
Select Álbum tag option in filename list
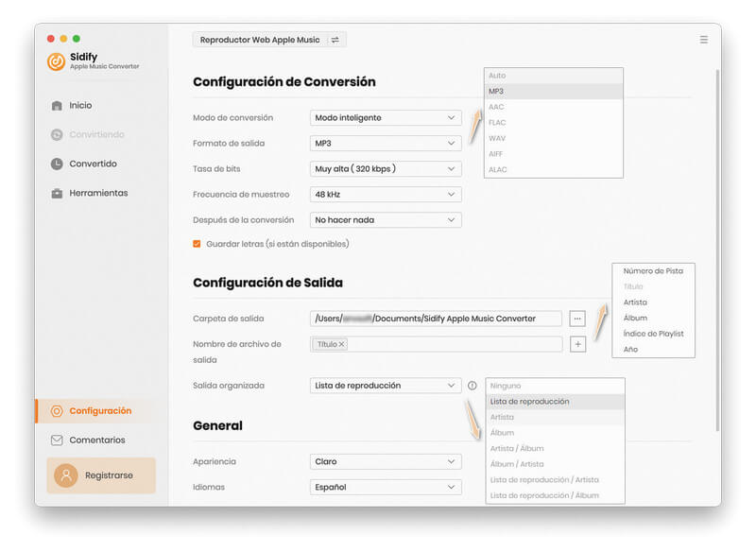pos(653,318)
